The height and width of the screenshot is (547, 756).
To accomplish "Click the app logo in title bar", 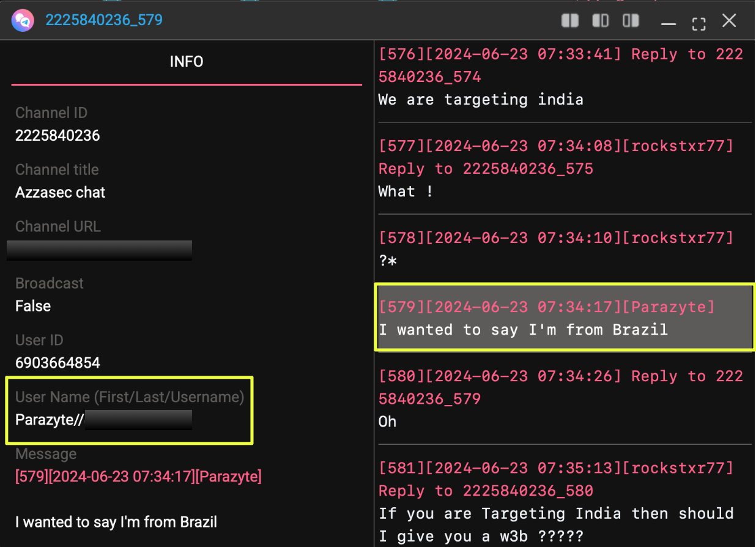I will coord(21,20).
